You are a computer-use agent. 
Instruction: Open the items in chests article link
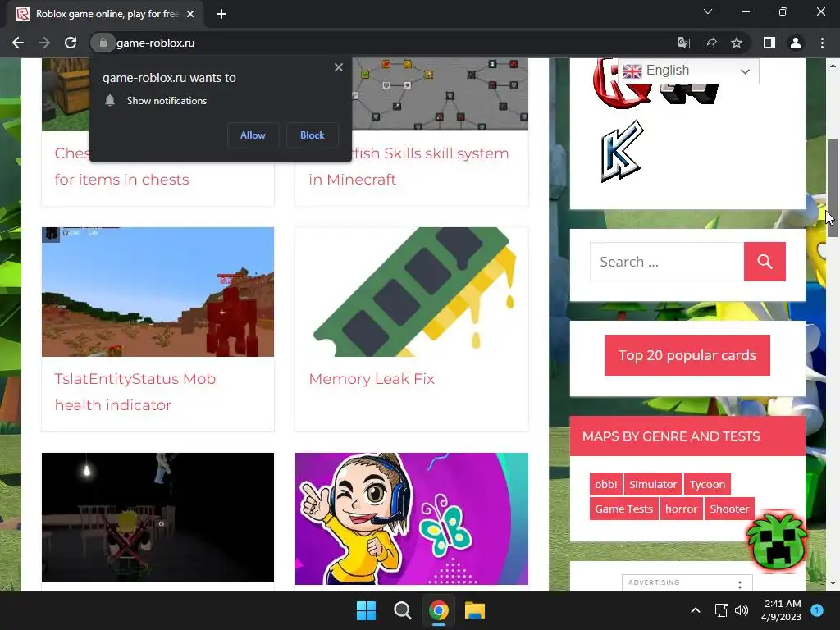coord(121,180)
